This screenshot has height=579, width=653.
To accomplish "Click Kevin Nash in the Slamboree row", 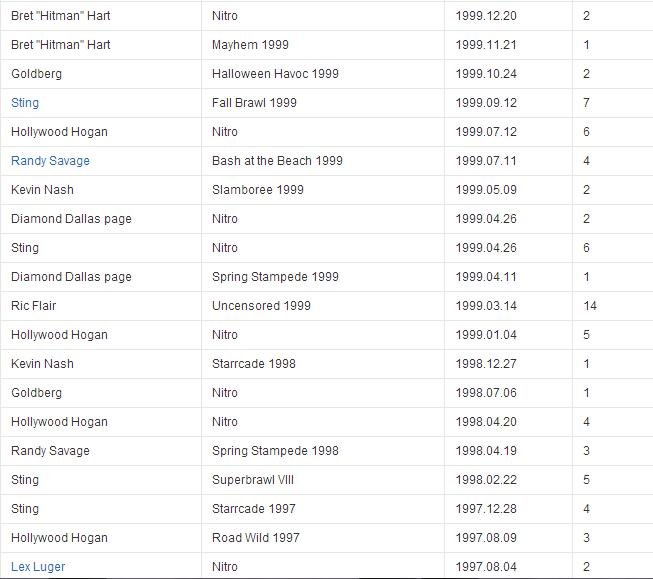I will (x=42, y=190).
